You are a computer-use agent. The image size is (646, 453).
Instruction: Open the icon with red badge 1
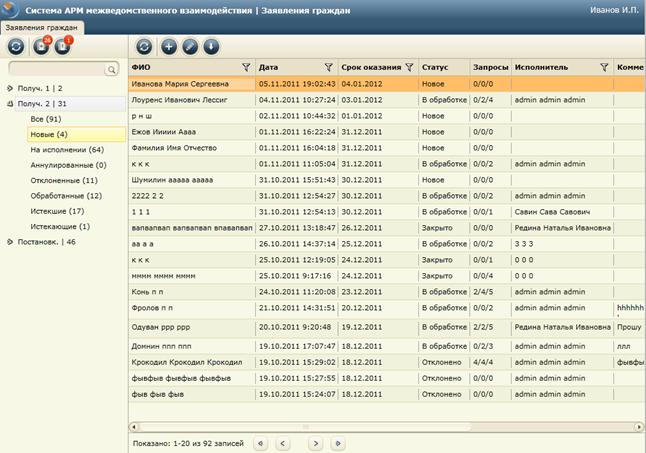63,46
